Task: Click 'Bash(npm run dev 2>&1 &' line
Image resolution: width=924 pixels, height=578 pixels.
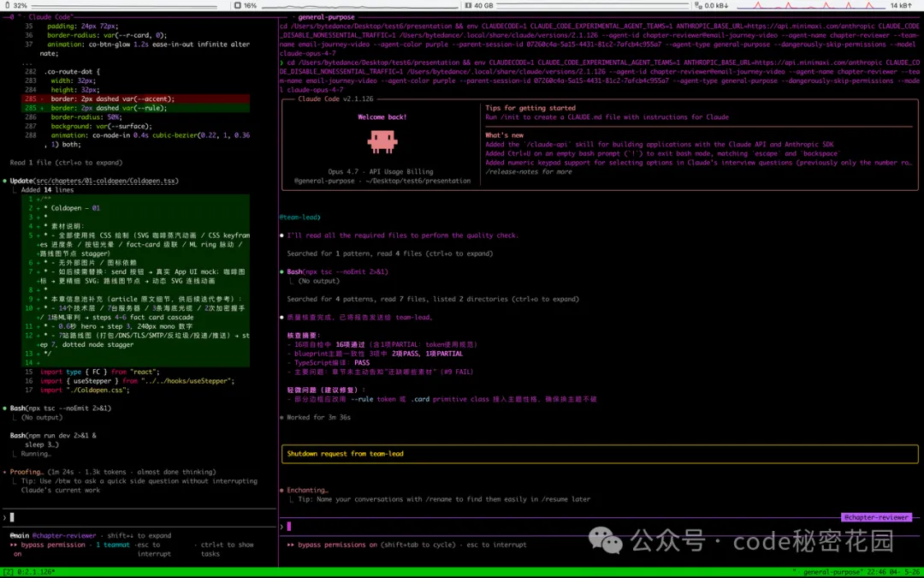Action: 53,435
